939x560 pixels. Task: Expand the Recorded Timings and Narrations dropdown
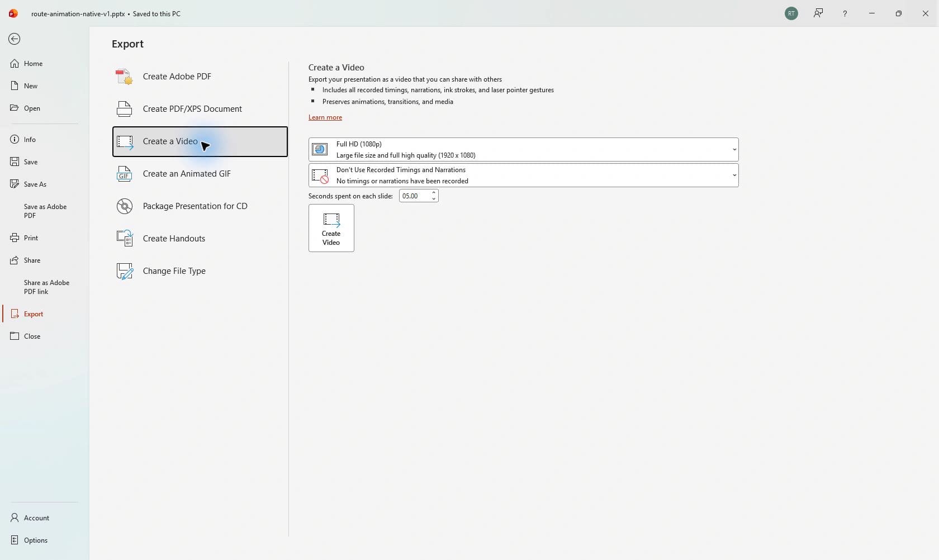(x=524, y=175)
